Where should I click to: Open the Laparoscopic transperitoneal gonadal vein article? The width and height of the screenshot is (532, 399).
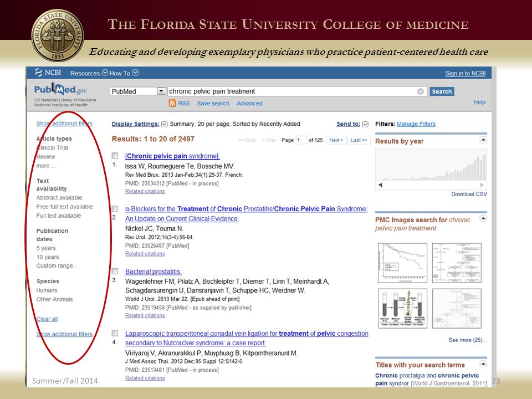[247, 338]
